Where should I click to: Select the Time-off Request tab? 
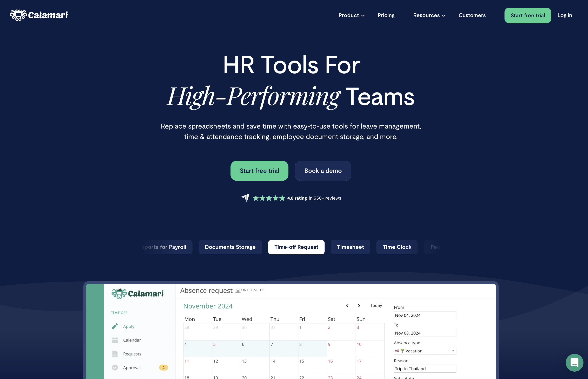pyautogui.click(x=296, y=247)
